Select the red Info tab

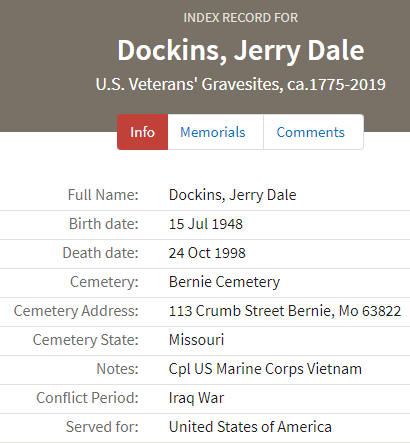[143, 132]
